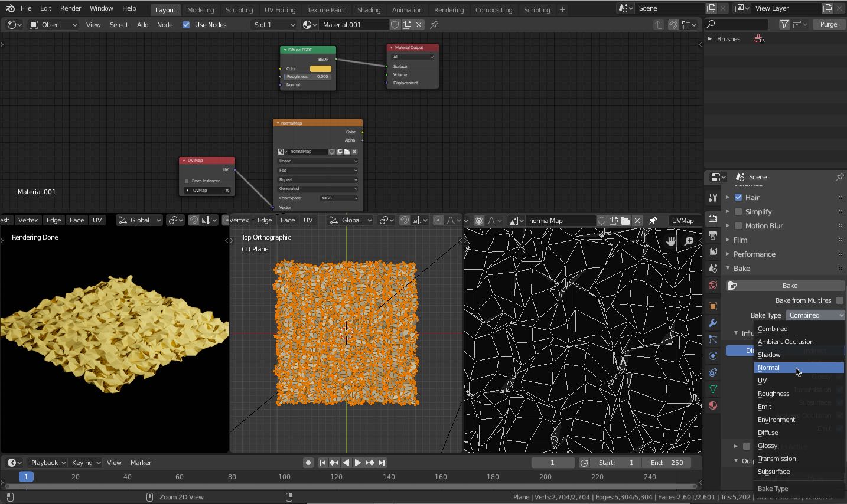Open the Node menu in node editor

coord(165,25)
